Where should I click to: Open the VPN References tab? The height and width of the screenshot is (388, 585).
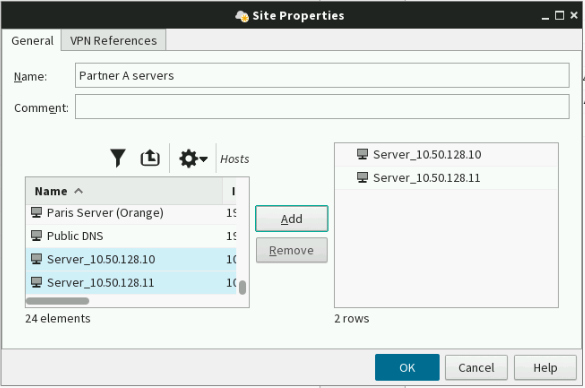point(113,41)
